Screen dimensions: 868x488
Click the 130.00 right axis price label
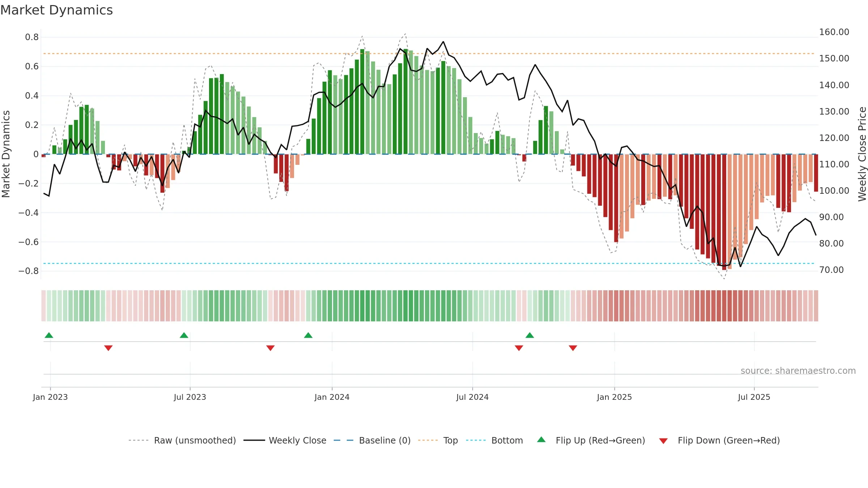click(x=834, y=112)
